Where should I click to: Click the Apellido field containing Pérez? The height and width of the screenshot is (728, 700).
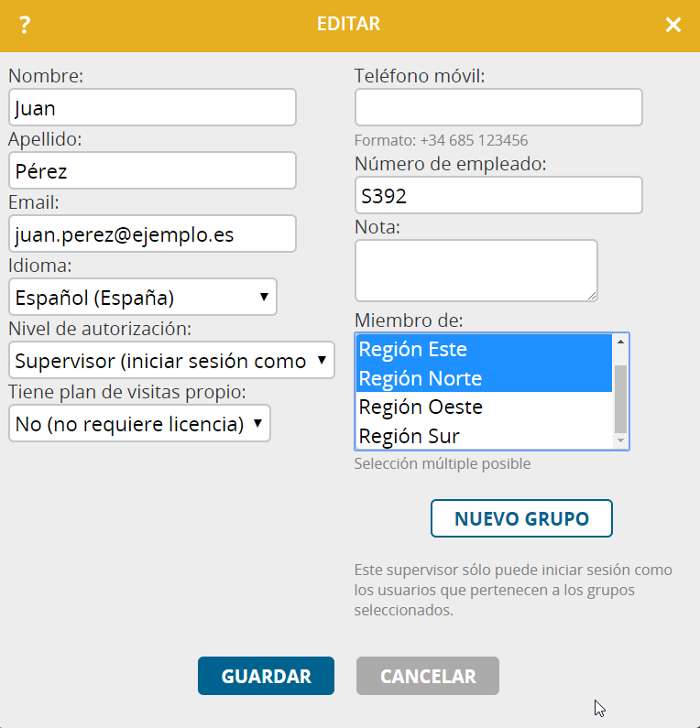point(152,170)
